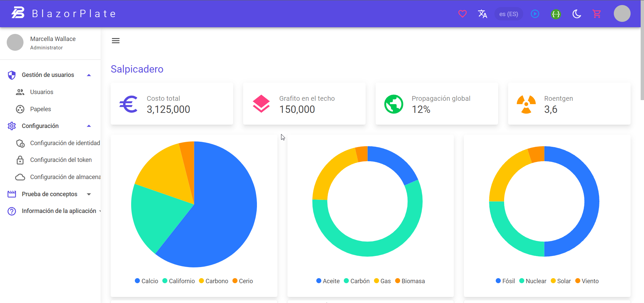Viewport: 644px width, 303px height.
Task: Click the play tutorial video icon
Action: click(x=535, y=14)
